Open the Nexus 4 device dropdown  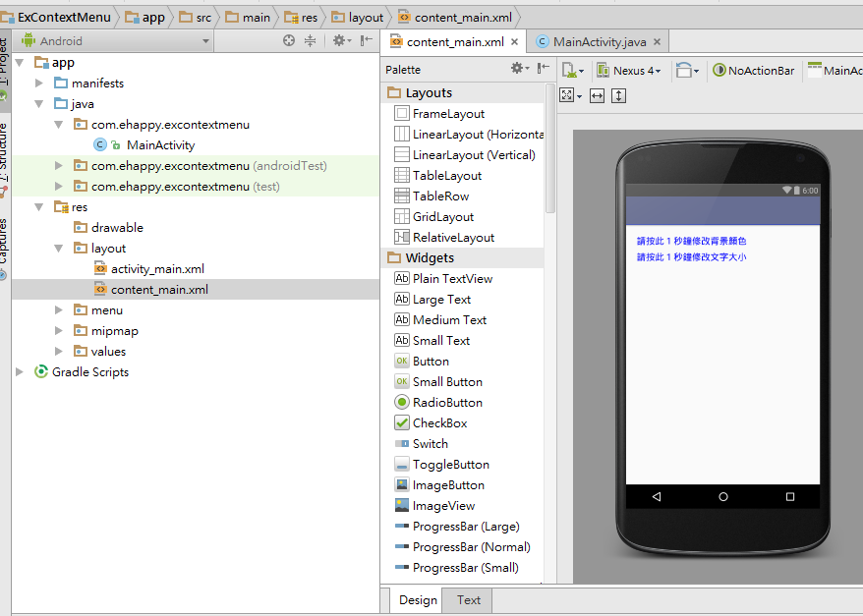pyautogui.click(x=629, y=70)
